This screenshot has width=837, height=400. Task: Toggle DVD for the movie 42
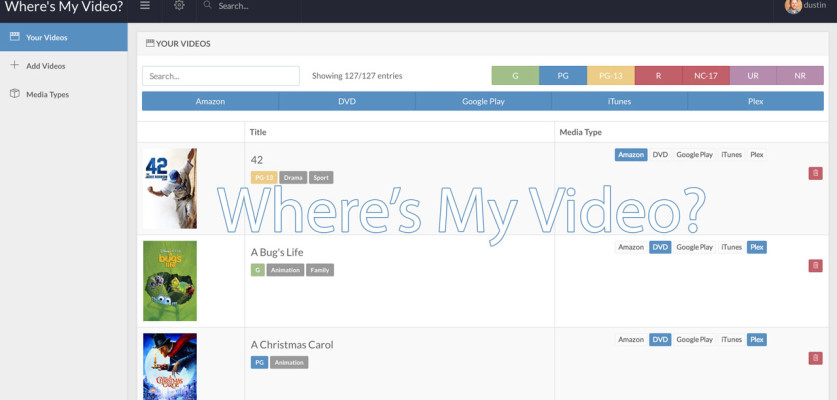click(660, 154)
